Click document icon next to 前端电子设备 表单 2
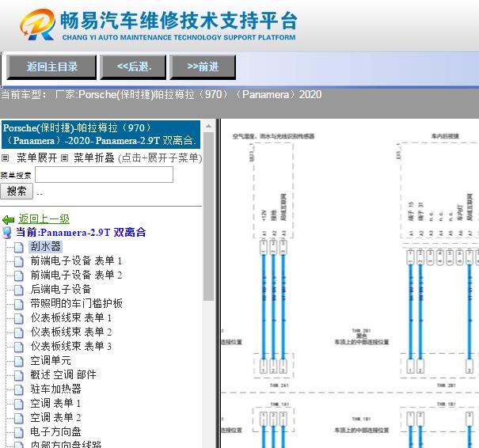The image size is (479, 448). point(19,275)
